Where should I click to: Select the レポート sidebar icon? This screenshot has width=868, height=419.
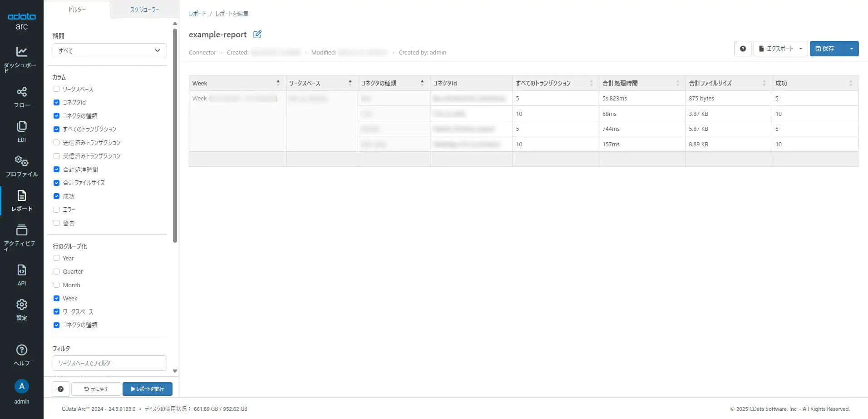coord(21,195)
